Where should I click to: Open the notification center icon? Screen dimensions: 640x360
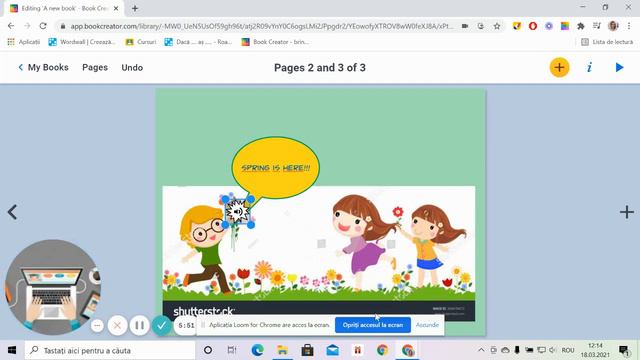[624, 350]
